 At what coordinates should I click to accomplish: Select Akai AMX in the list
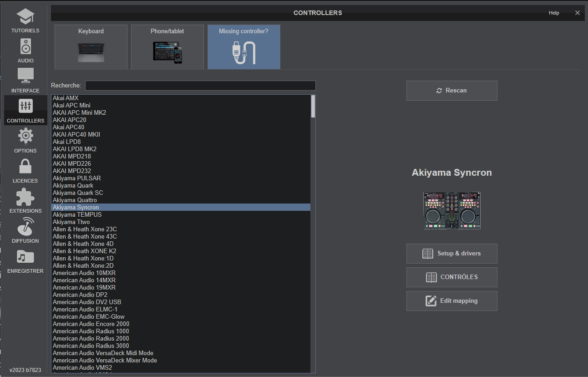point(181,98)
